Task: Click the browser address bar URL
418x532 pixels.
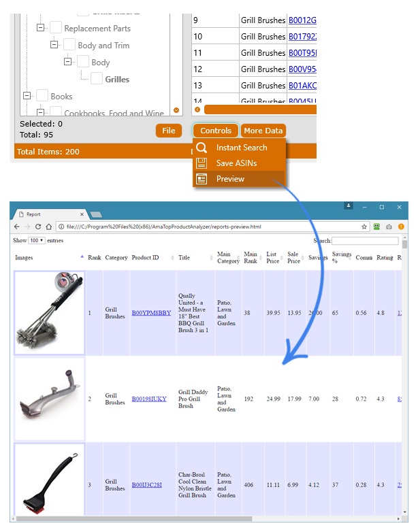Action: pyautogui.click(x=163, y=227)
